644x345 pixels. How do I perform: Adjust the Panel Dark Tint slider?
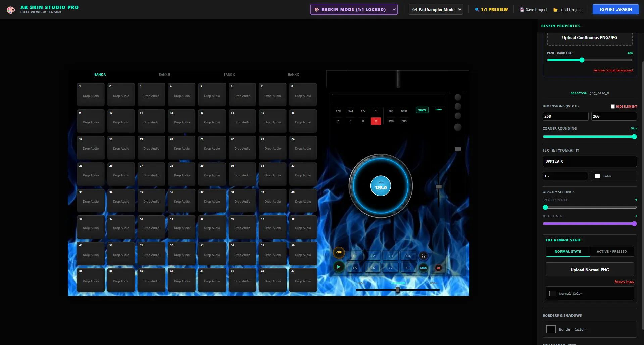590,60
